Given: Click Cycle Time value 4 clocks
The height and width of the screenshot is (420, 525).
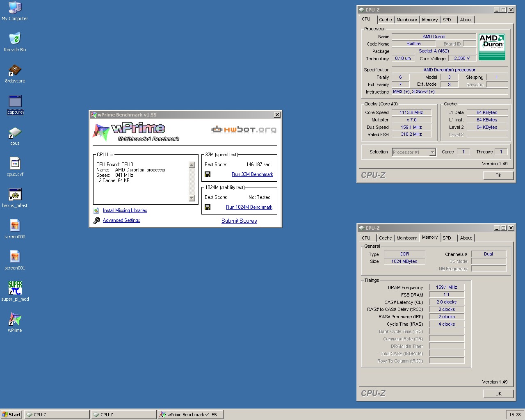Looking at the screenshot, I should tap(447, 324).
